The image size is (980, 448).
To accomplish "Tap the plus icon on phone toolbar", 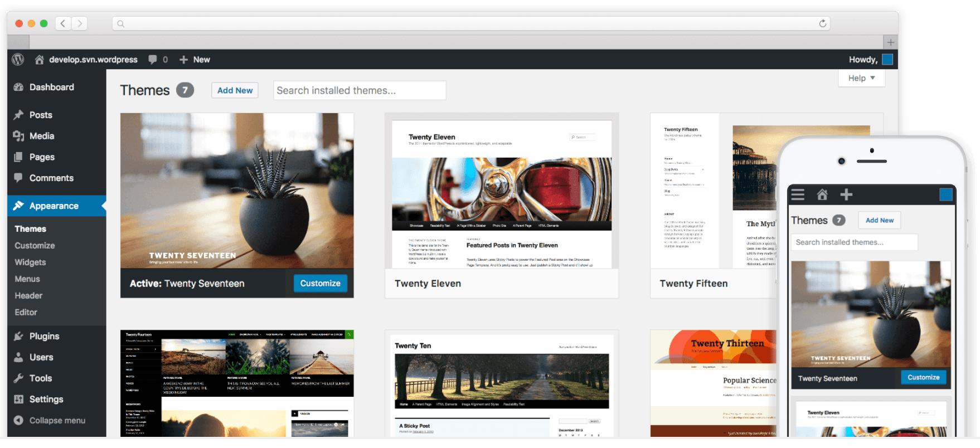I will (x=846, y=194).
